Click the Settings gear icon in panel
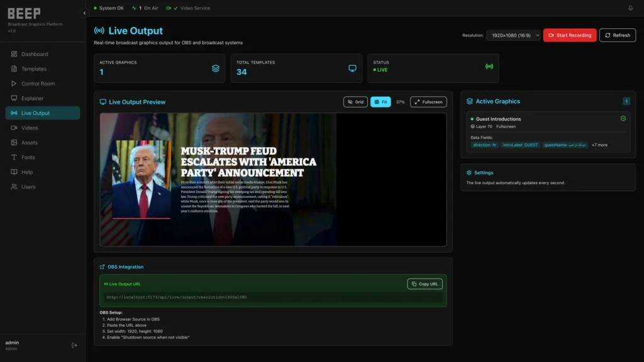 point(469,173)
